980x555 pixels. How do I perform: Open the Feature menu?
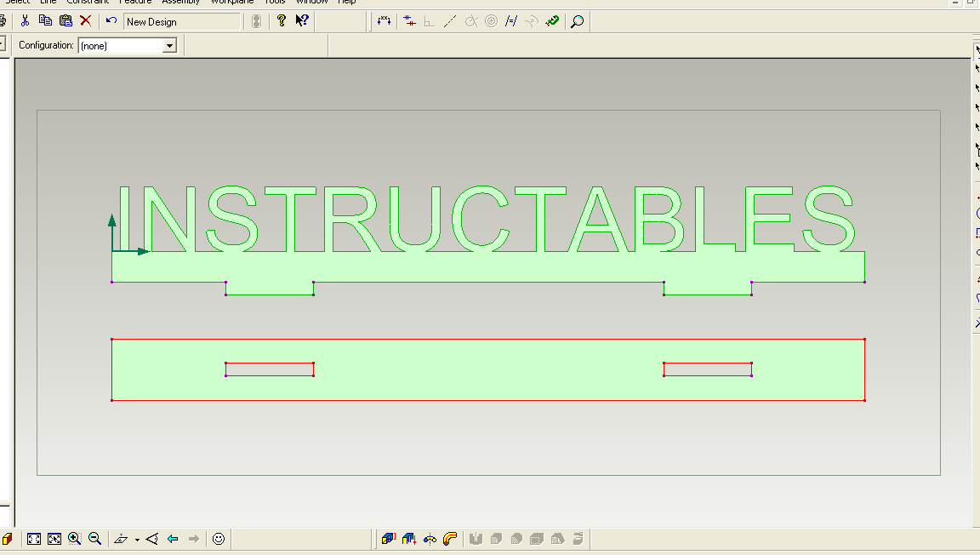coord(135,3)
